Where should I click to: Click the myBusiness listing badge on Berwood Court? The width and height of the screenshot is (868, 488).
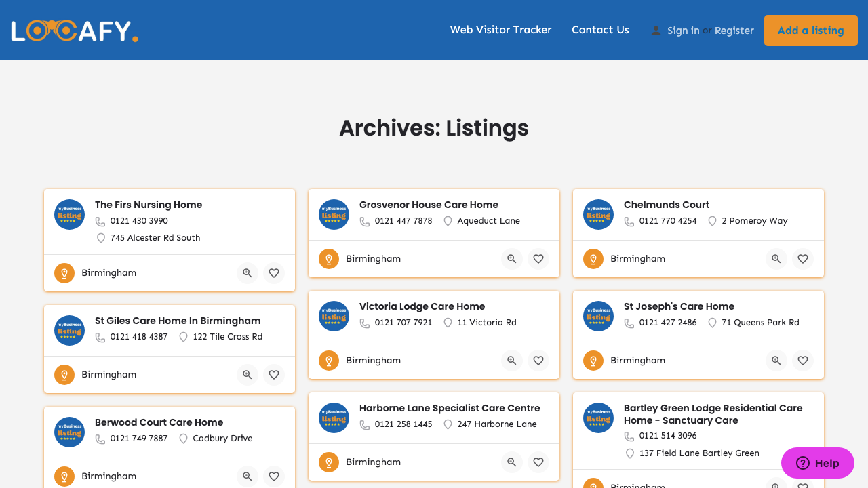pos(69,432)
